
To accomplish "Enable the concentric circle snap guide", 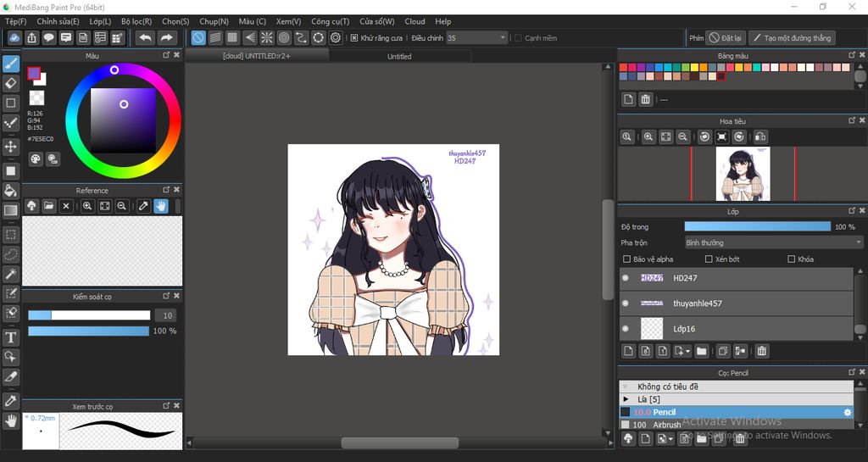I will click(x=284, y=37).
